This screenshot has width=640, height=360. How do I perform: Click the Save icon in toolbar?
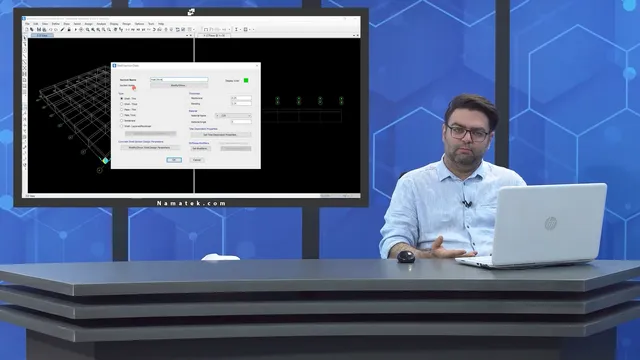39,29
